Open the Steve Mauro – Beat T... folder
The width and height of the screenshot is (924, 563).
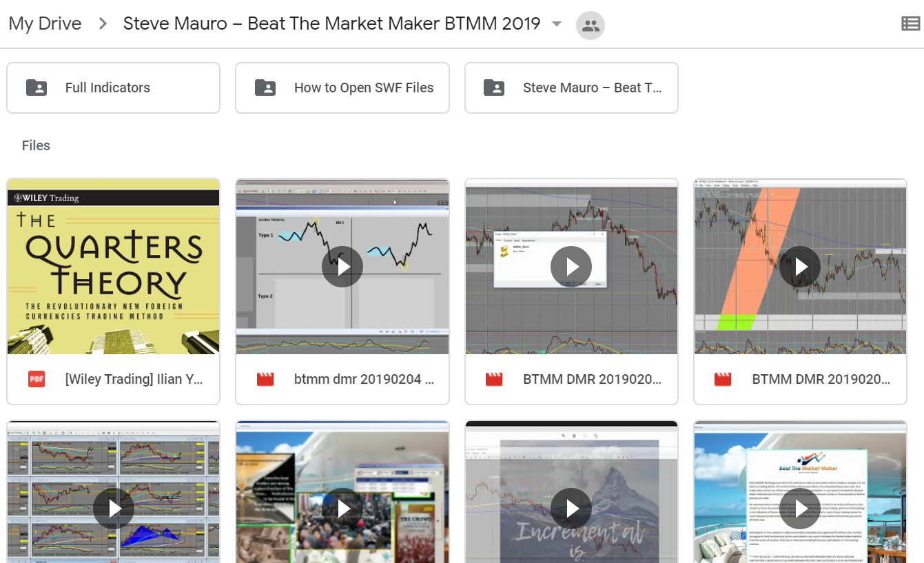point(571,88)
